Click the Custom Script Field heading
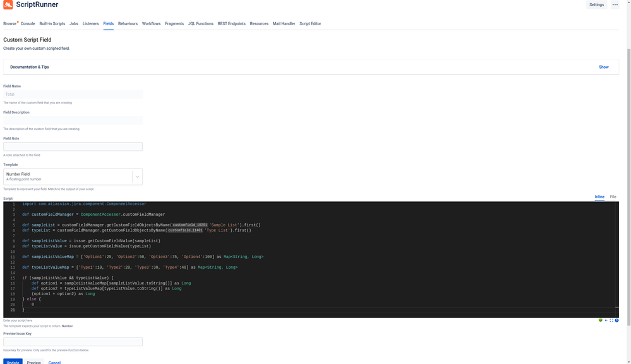The height and width of the screenshot is (364, 631). click(x=27, y=40)
